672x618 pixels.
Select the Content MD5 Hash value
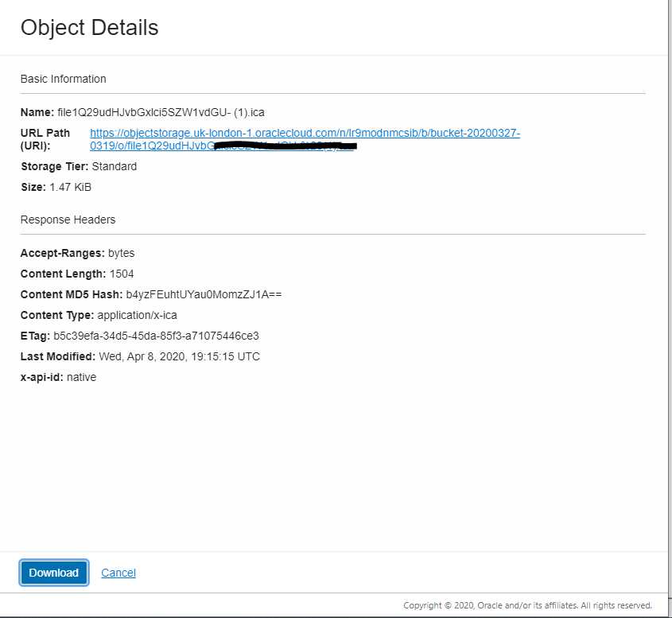pyautogui.click(x=204, y=294)
